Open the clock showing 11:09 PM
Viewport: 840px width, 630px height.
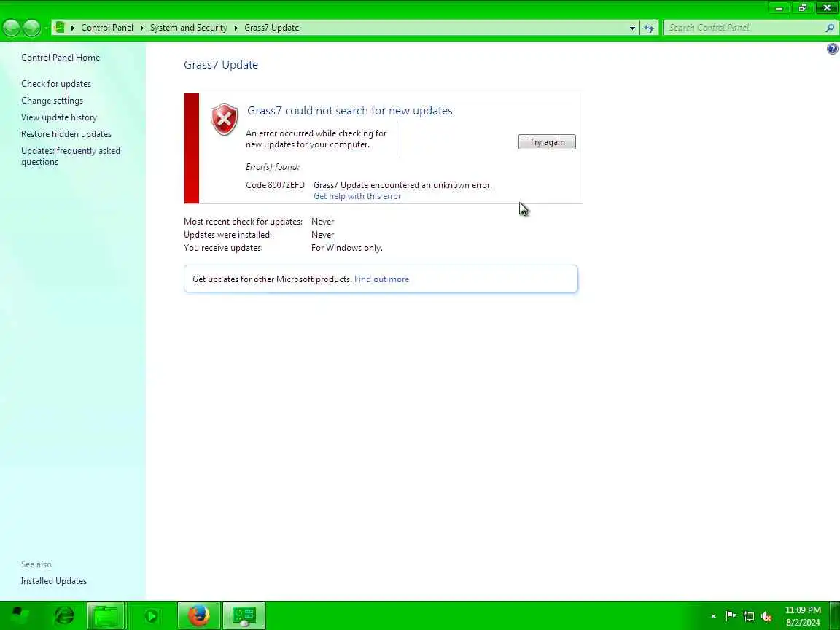pyautogui.click(x=803, y=616)
